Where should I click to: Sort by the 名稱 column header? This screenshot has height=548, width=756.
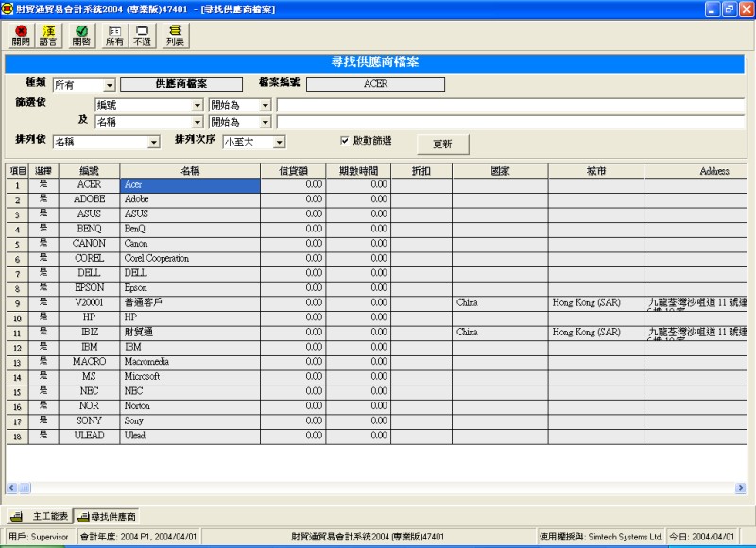pyautogui.click(x=190, y=171)
